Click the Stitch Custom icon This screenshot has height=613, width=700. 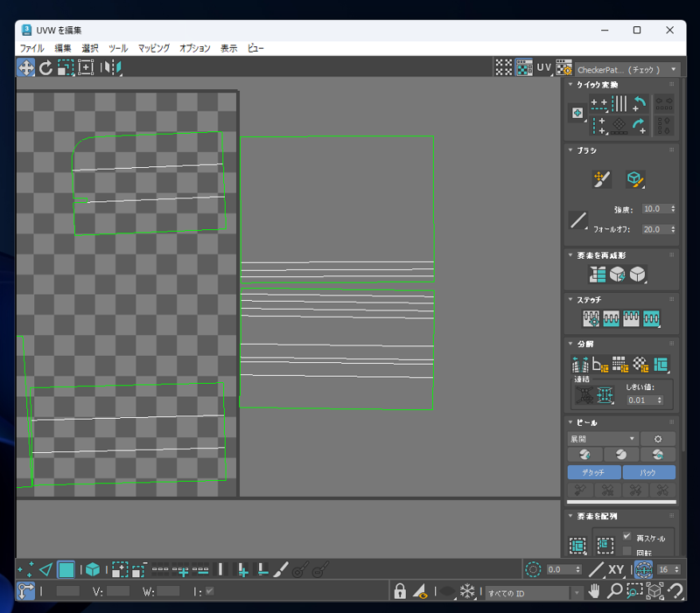pos(651,318)
